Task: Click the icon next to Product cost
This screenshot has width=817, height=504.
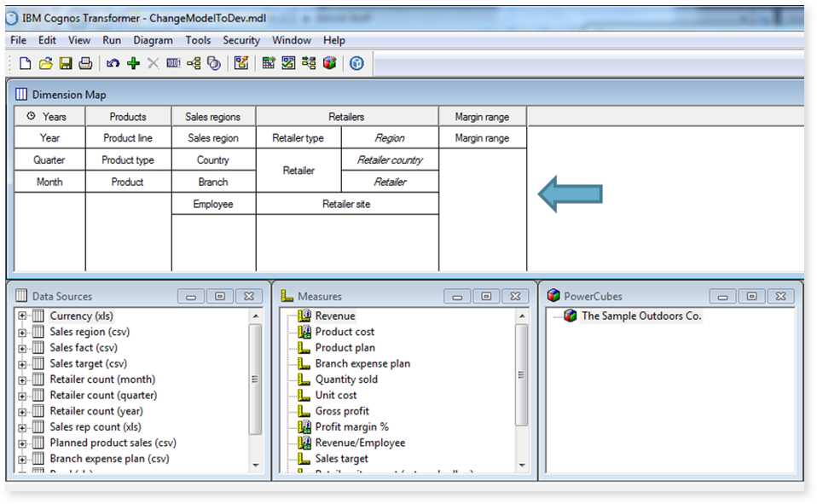Action: click(304, 332)
